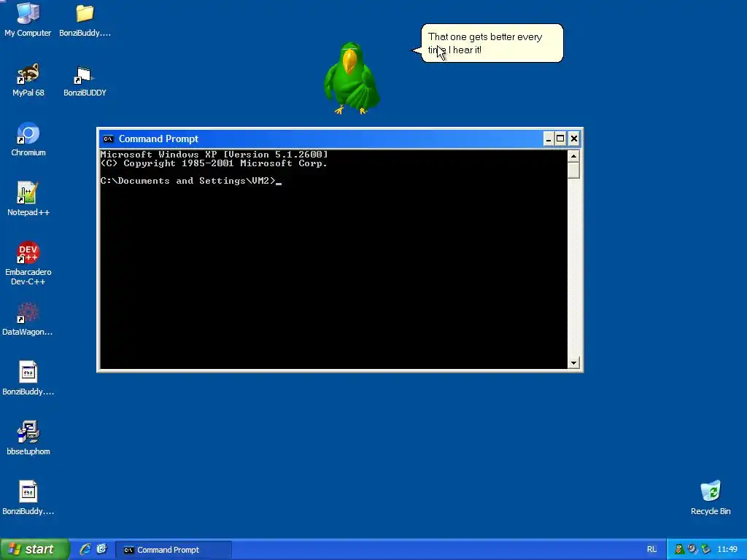Click the Copyright 1985-2001 Microsoft Corp. line
This screenshot has width=747, height=560.
coord(214,163)
